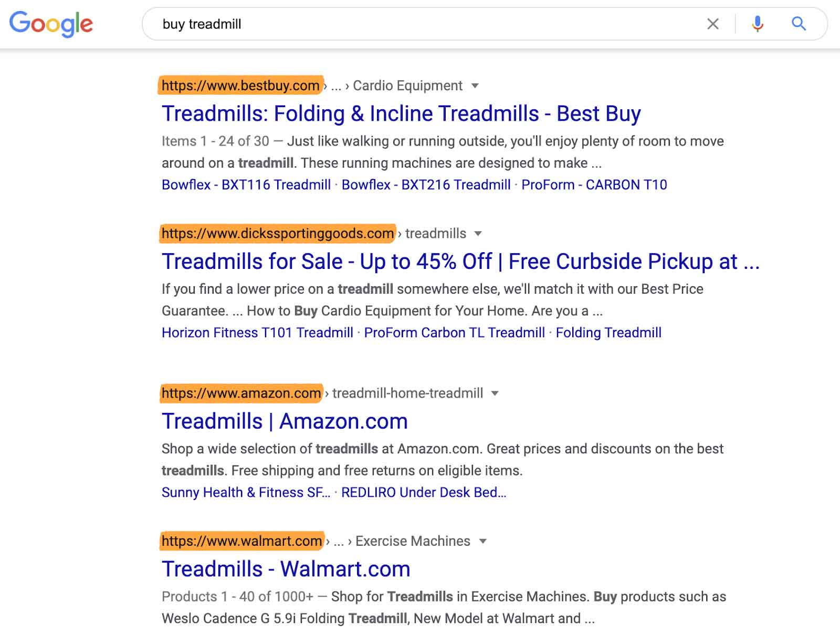Click the search field containing buy treadmill
The height and width of the screenshot is (644, 840).
(x=420, y=24)
